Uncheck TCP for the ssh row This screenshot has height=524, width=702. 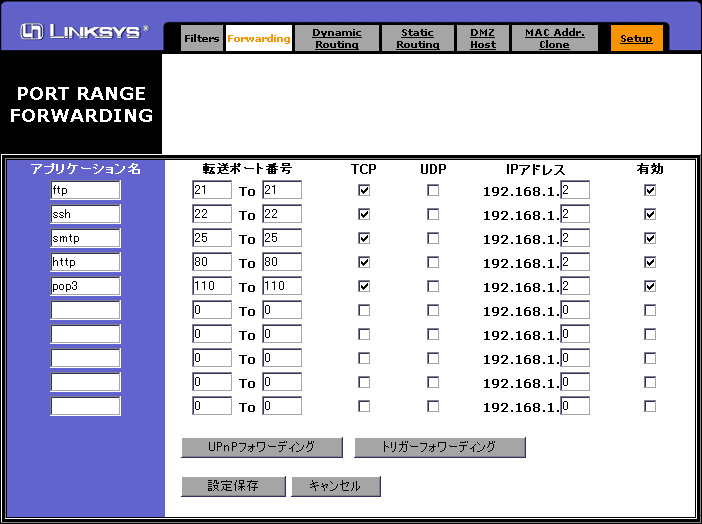364,215
